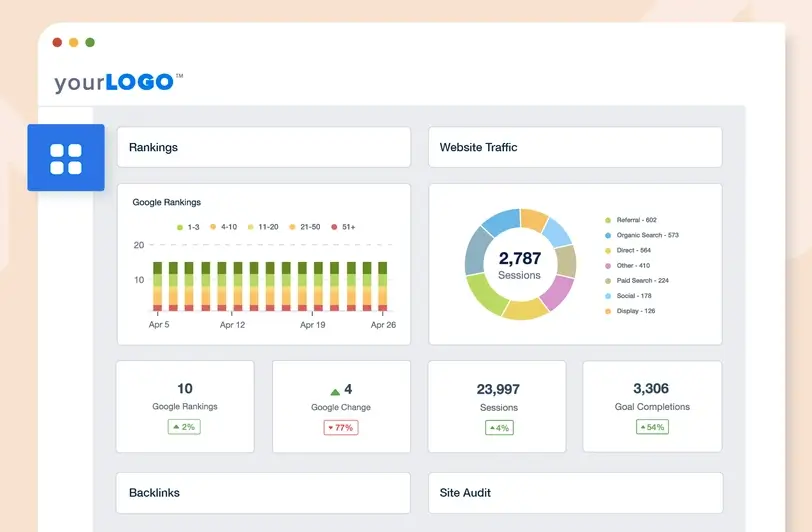Image resolution: width=812 pixels, height=532 pixels.
Task: Toggle the 1-3 rankings legend item
Action: tap(189, 227)
